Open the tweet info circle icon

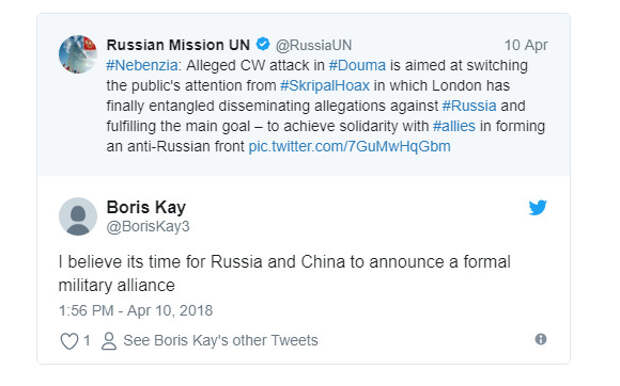[x=541, y=339]
